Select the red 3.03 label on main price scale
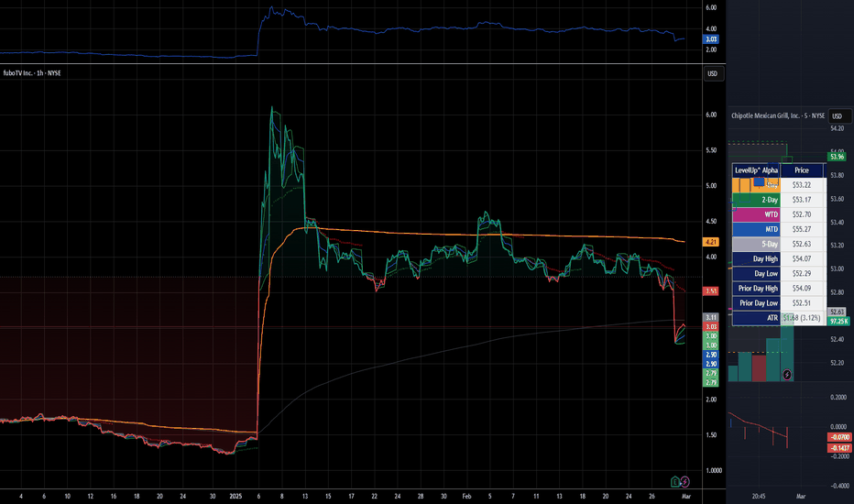 coord(711,326)
